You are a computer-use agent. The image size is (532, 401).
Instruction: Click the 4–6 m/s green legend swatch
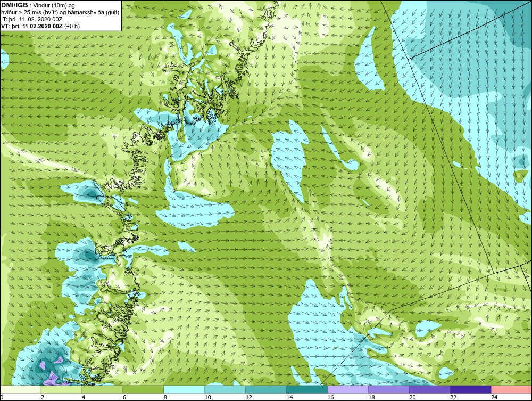pos(103,389)
